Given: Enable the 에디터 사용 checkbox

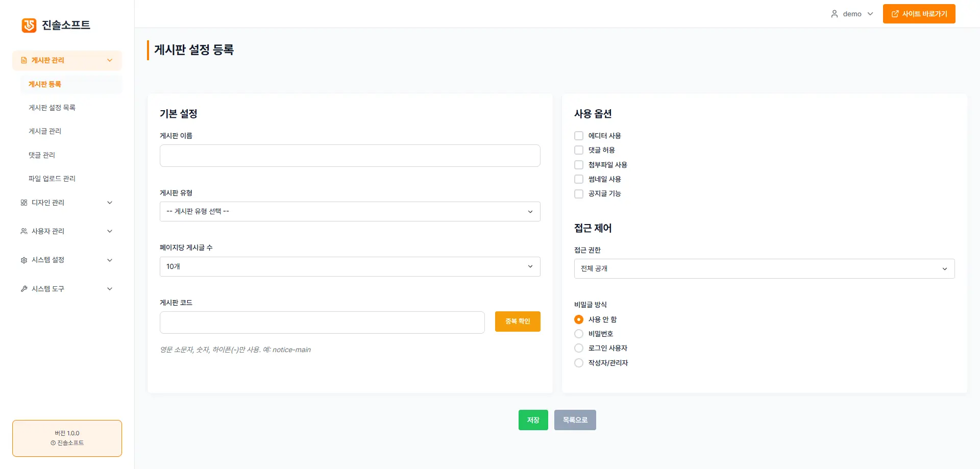Looking at the screenshot, I should click(x=578, y=135).
